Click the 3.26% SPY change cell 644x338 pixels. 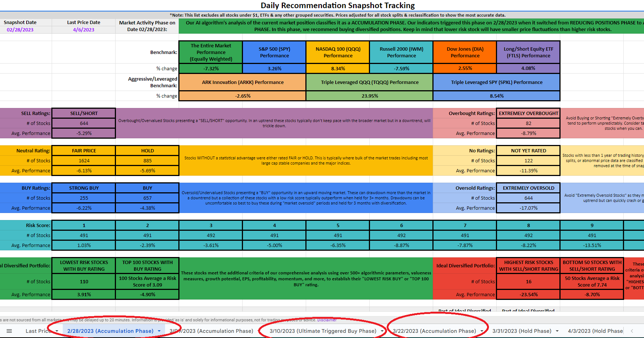(274, 68)
